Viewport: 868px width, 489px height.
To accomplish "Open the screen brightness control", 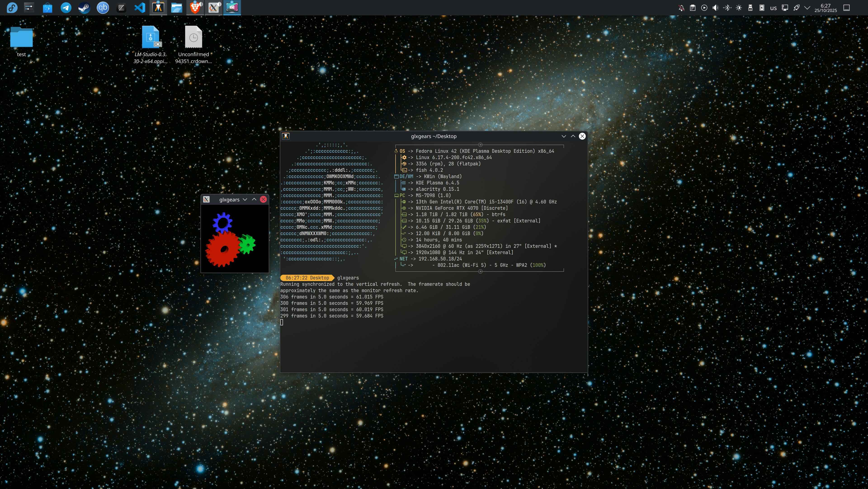I will click(739, 8).
